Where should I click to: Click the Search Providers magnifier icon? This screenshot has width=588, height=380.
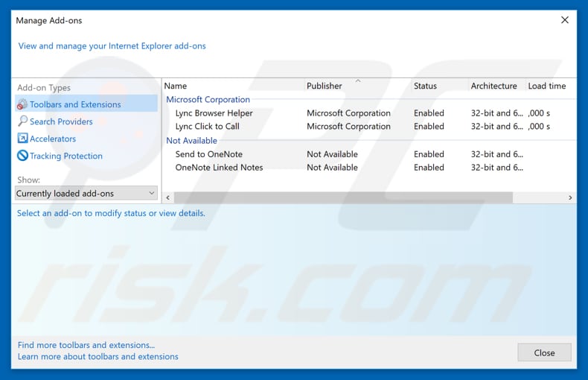[22, 121]
